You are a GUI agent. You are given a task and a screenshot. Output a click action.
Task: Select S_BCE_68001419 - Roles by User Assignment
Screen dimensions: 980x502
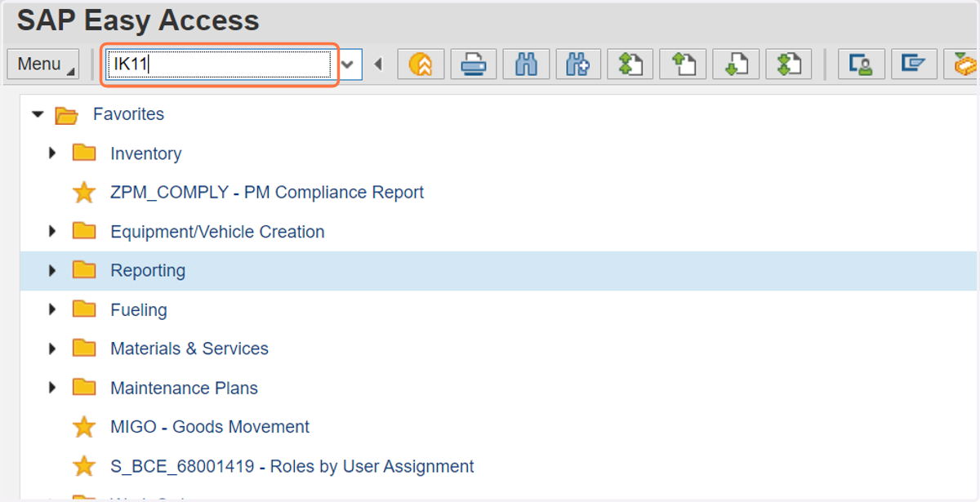tap(292, 467)
